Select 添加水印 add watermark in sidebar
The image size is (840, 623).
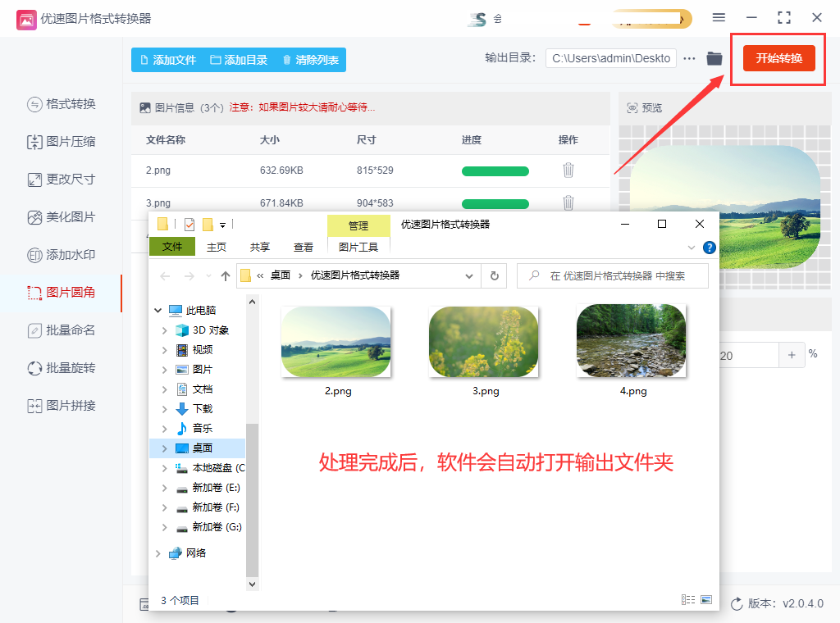click(x=61, y=255)
